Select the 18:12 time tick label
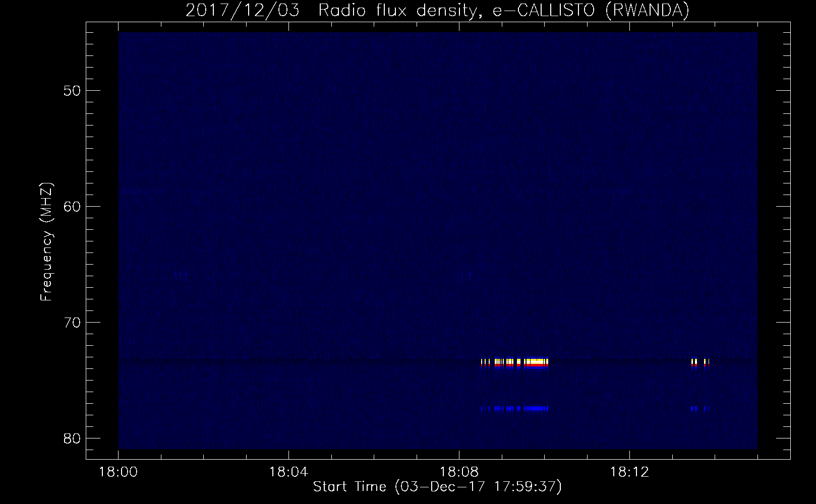Viewport: 816px width, 504px height. (x=629, y=472)
